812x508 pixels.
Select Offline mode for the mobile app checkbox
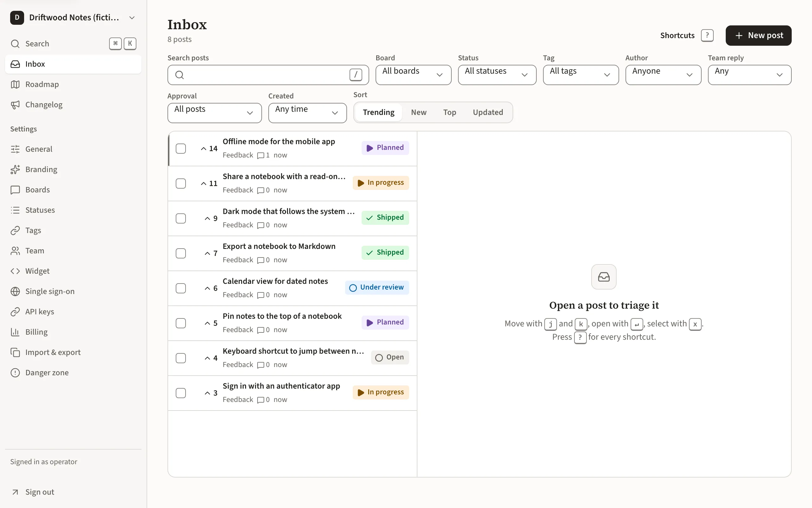(181, 149)
